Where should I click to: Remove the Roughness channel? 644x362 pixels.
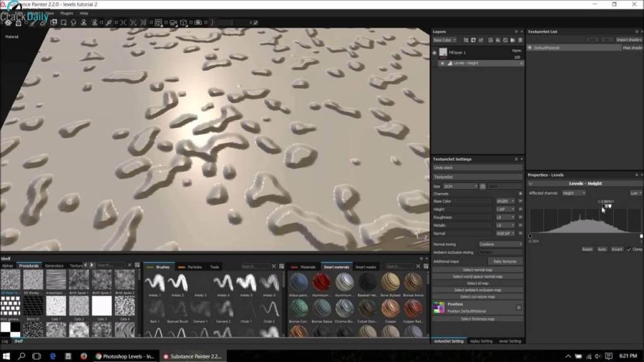520,217
